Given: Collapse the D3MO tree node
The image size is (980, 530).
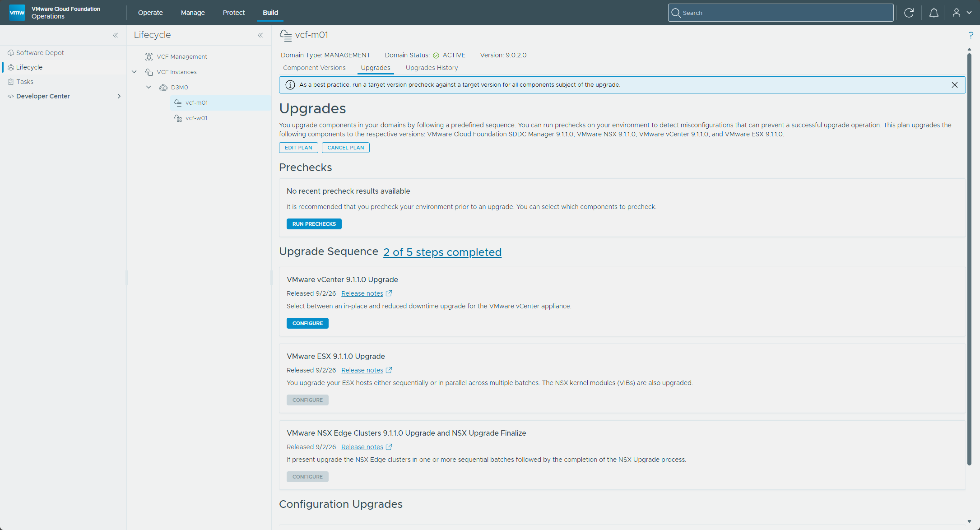Looking at the screenshot, I should pyautogui.click(x=149, y=87).
